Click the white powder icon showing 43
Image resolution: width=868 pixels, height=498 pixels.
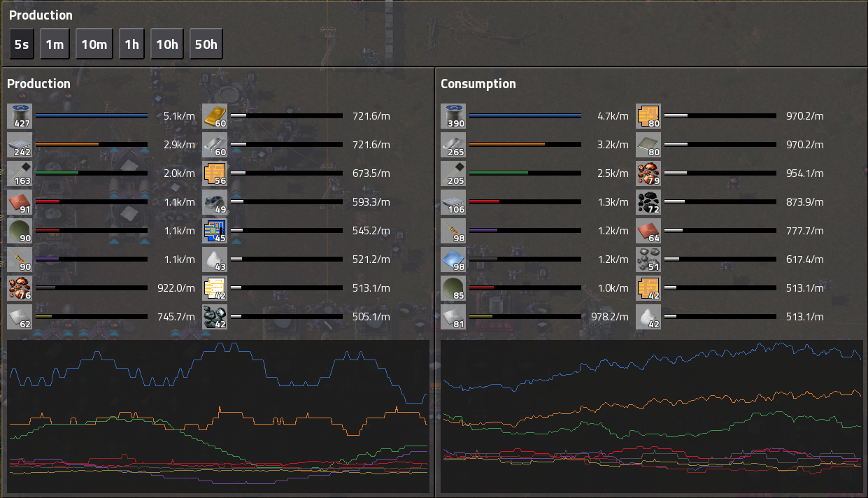pyautogui.click(x=215, y=259)
